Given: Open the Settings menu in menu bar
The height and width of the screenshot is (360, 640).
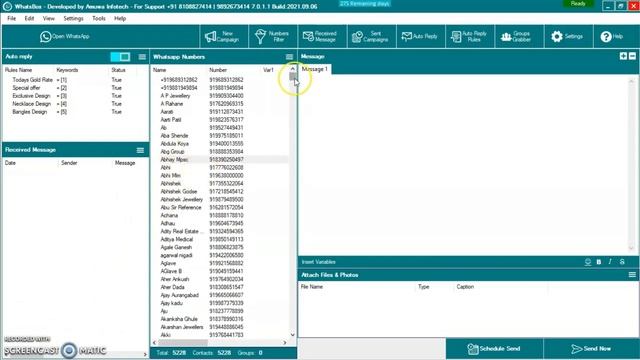Looking at the screenshot, I should (73, 18).
